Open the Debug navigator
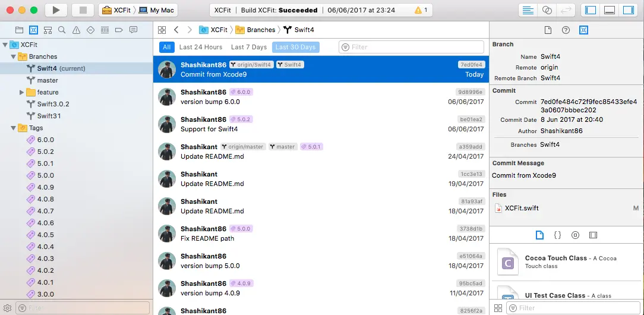 pos(105,30)
